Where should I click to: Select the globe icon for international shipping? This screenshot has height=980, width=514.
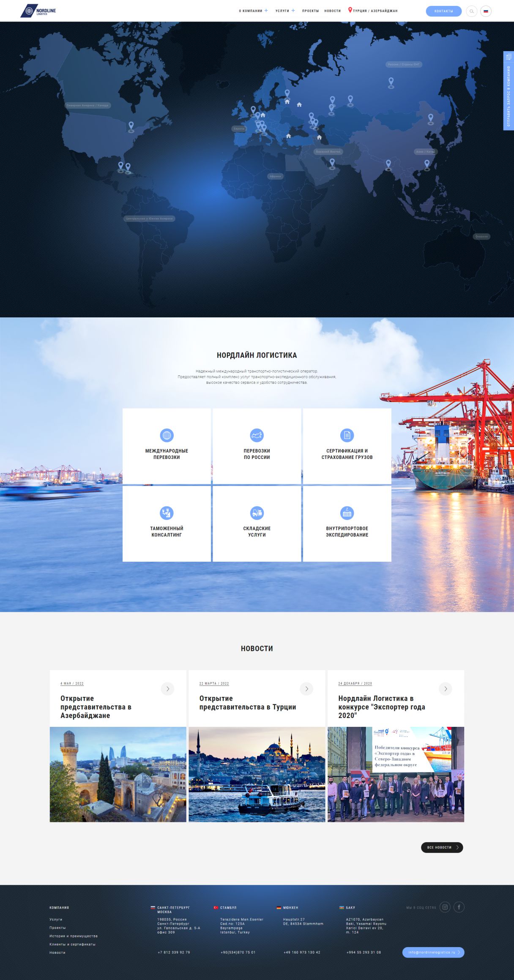(x=167, y=435)
